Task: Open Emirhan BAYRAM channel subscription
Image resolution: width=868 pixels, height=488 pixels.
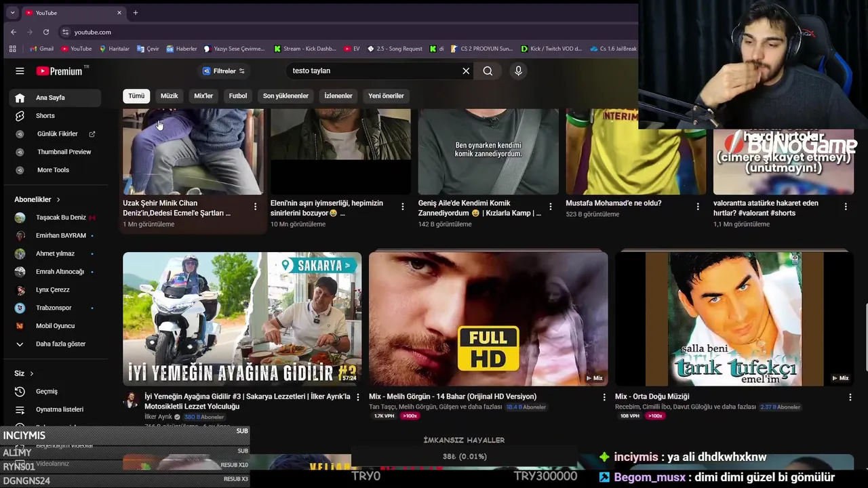Action: coord(56,236)
